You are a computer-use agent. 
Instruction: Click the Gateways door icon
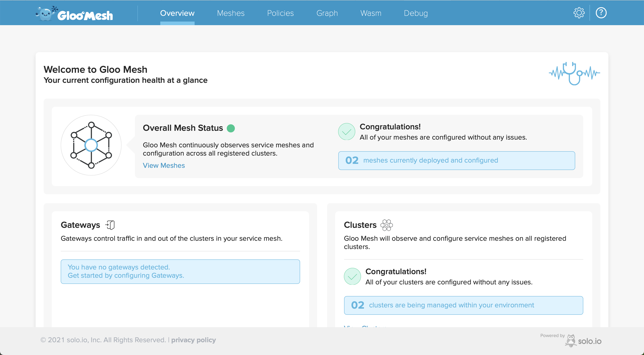(110, 225)
